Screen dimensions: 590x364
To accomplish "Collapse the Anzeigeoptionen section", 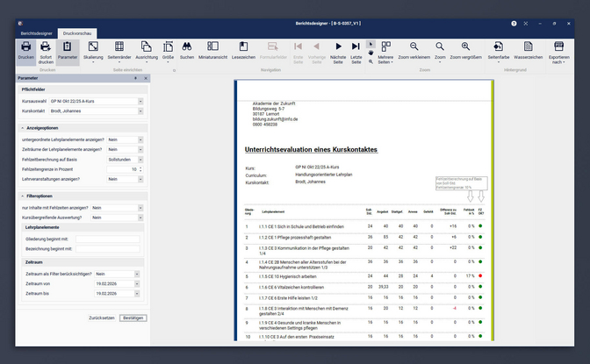I will point(21,128).
